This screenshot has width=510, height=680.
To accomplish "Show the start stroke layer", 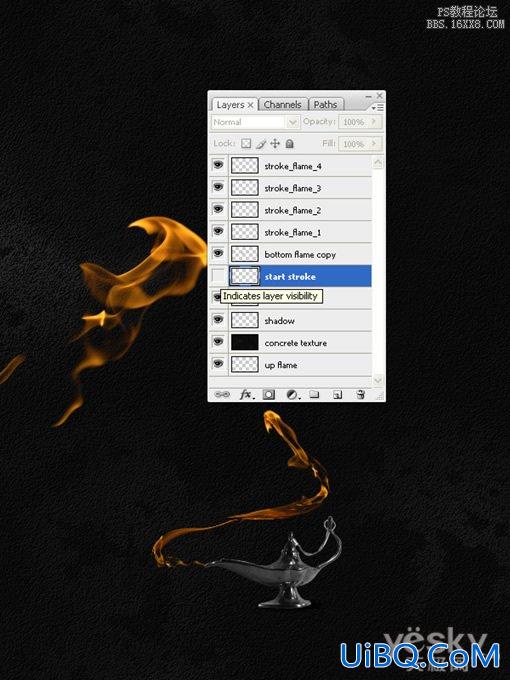I will (x=218, y=276).
